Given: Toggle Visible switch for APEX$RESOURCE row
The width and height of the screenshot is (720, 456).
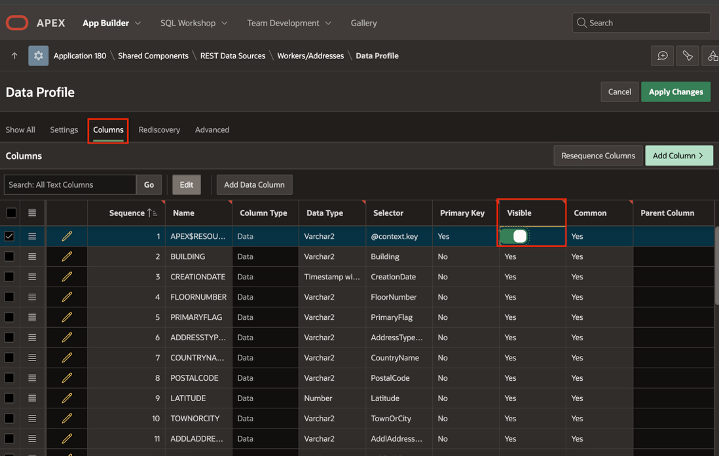Looking at the screenshot, I should [514, 236].
